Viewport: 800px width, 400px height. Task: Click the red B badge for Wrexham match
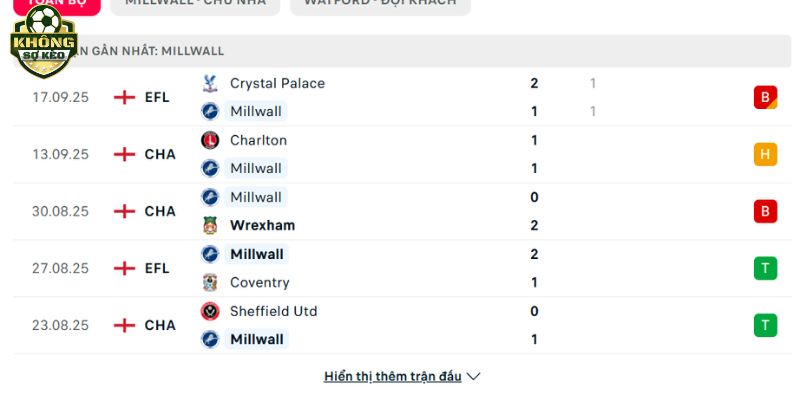(765, 211)
